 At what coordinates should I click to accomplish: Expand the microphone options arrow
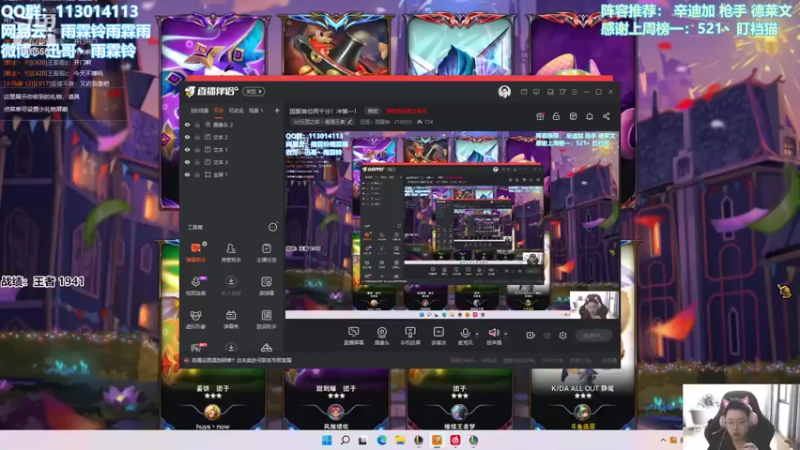pos(477,334)
